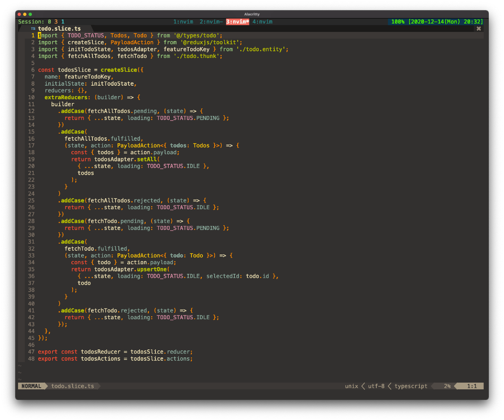
Task: Click the 100% battery indicator
Action: click(x=398, y=22)
